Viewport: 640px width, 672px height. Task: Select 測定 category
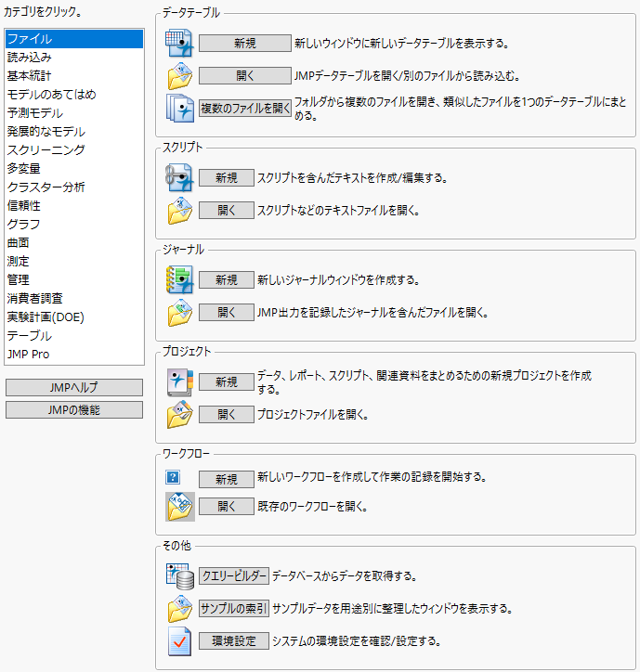(x=74, y=262)
